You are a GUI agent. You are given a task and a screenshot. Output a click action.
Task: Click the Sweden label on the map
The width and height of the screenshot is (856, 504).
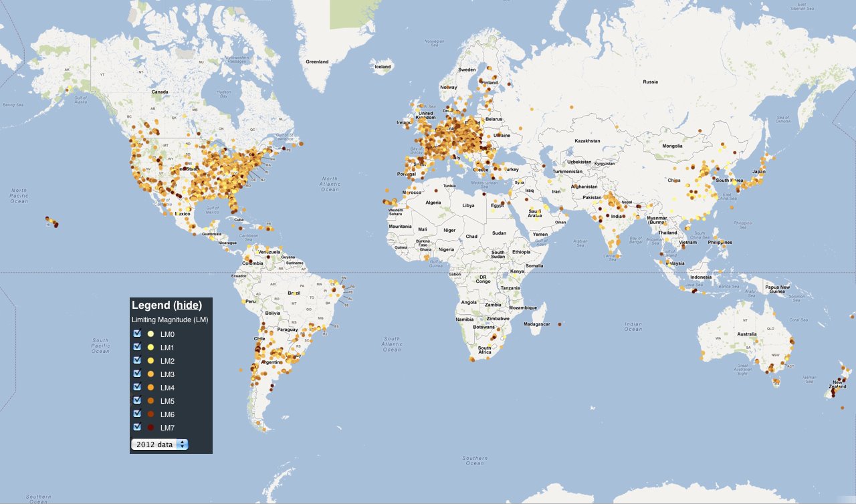click(467, 70)
